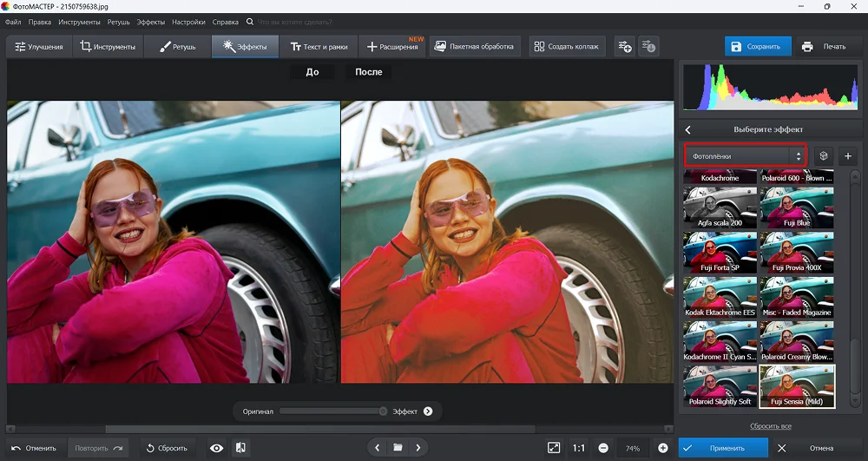This screenshot has width=868, height=461.
Task: Select the Fuji Sensia (Mild) effect
Action: tap(797, 386)
